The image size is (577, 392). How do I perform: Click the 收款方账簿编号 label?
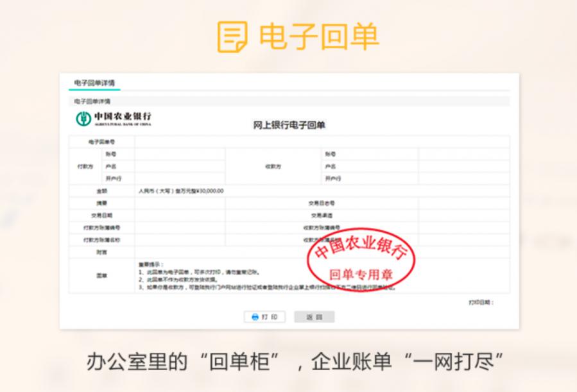tap(322, 228)
